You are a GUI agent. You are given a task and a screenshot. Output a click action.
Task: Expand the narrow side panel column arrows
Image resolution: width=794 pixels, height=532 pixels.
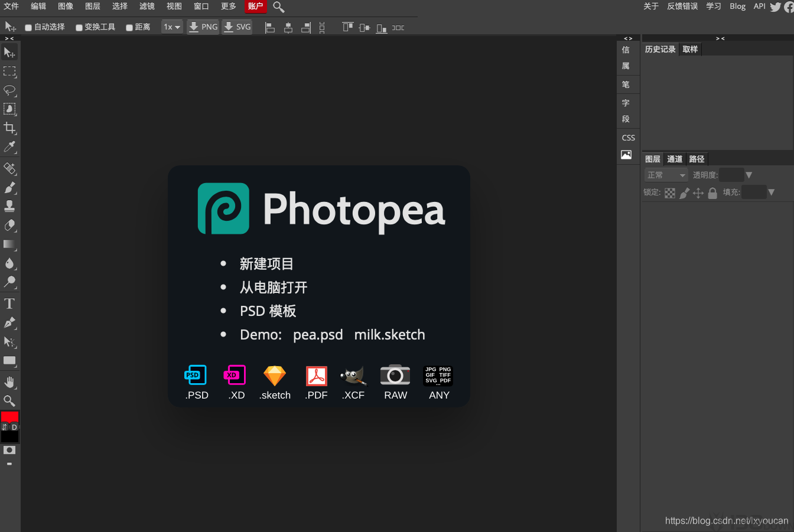pos(628,38)
